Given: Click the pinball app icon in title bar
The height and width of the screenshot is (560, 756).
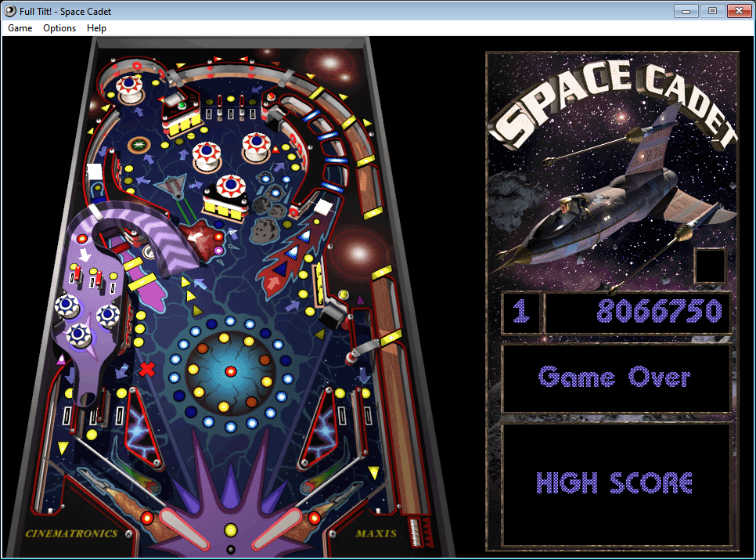Looking at the screenshot, I should 10,11.
